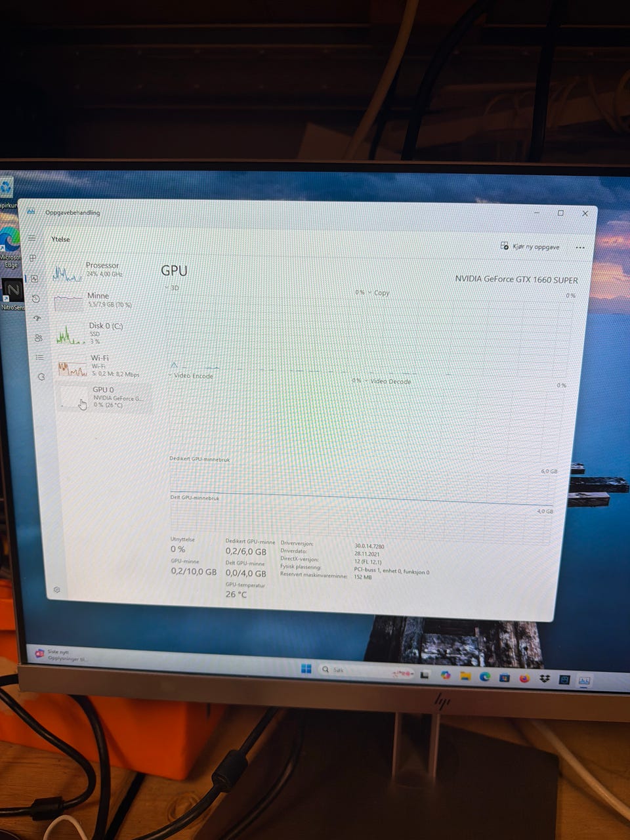Open Task View on the taskbar

[425, 674]
